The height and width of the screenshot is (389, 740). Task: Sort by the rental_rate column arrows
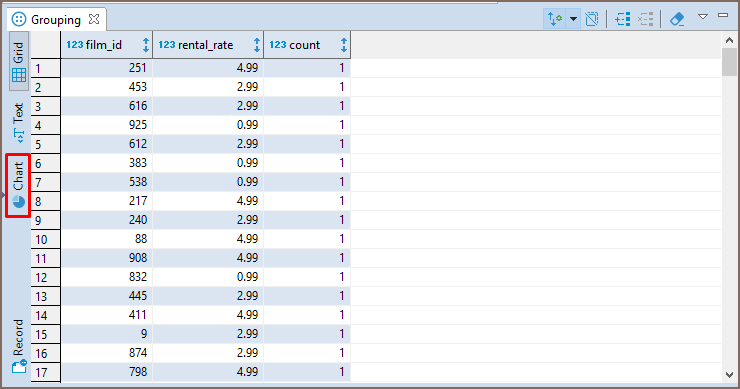click(x=257, y=45)
